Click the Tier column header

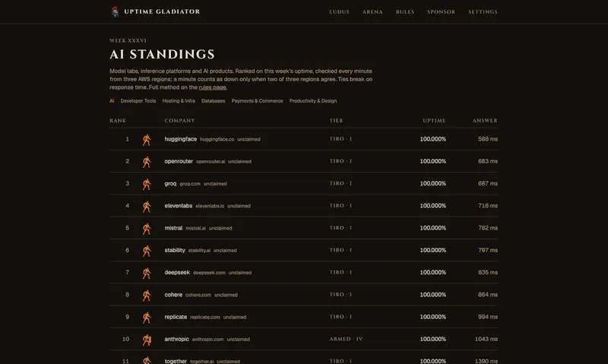(336, 121)
